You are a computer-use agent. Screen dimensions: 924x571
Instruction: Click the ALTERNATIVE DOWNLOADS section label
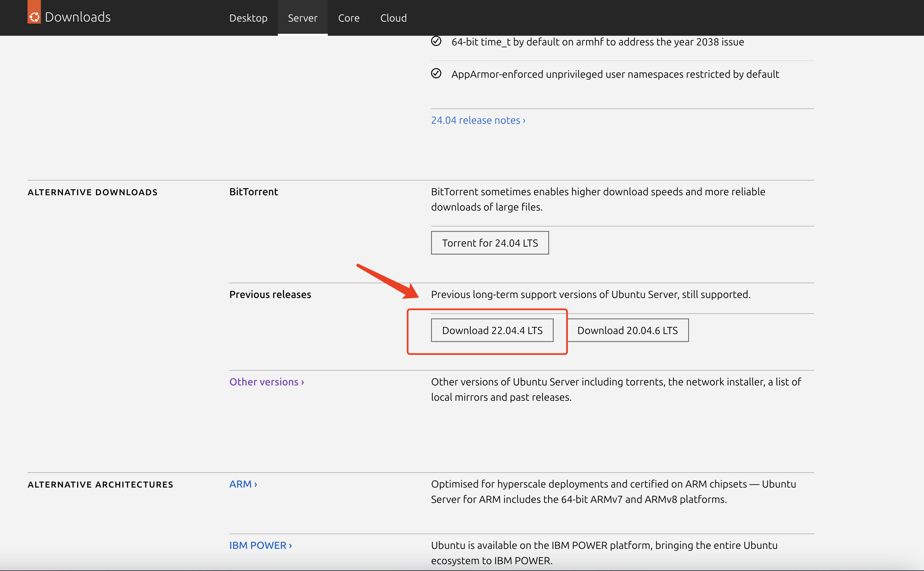pyautogui.click(x=93, y=192)
